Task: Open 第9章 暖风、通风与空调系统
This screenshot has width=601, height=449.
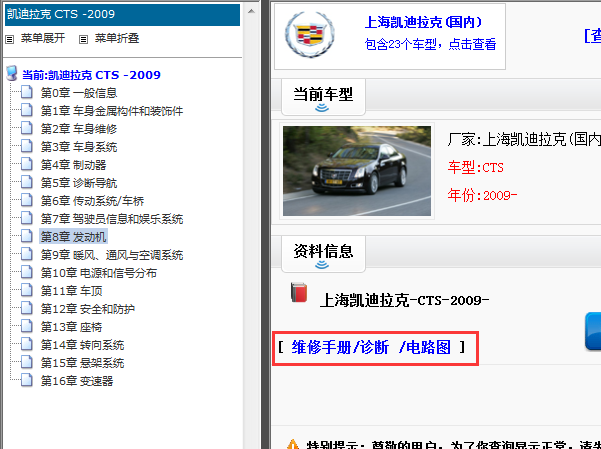Action: (112, 255)
